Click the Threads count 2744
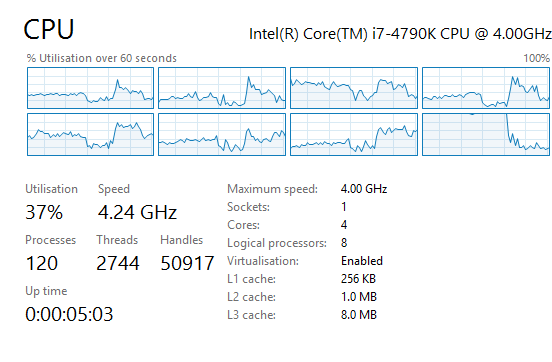Image resolution: width=552 pixels, height=362 pixels. 118,263
